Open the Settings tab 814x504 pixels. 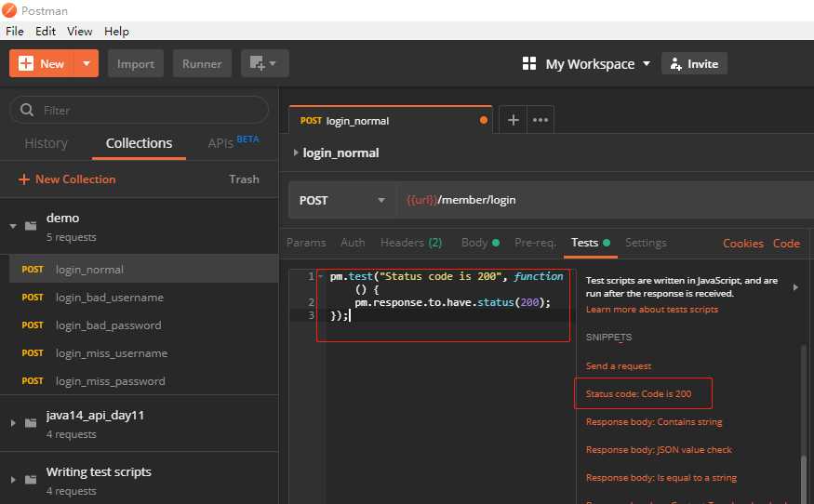click(646, 243)
